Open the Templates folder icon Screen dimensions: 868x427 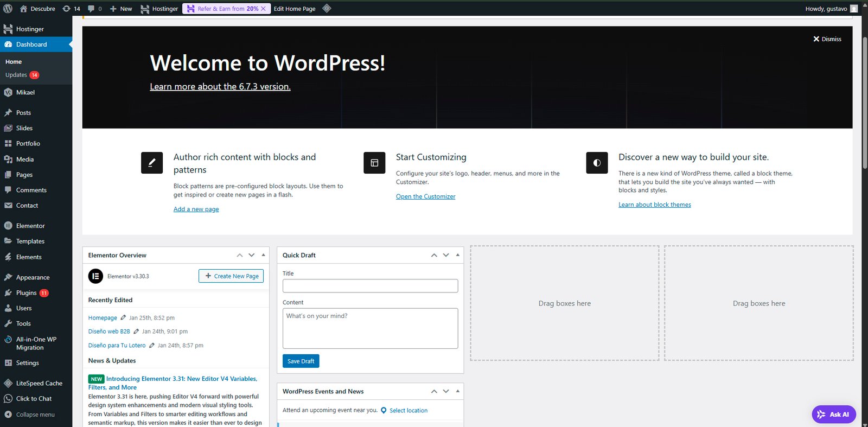click(x=8, y=241)
